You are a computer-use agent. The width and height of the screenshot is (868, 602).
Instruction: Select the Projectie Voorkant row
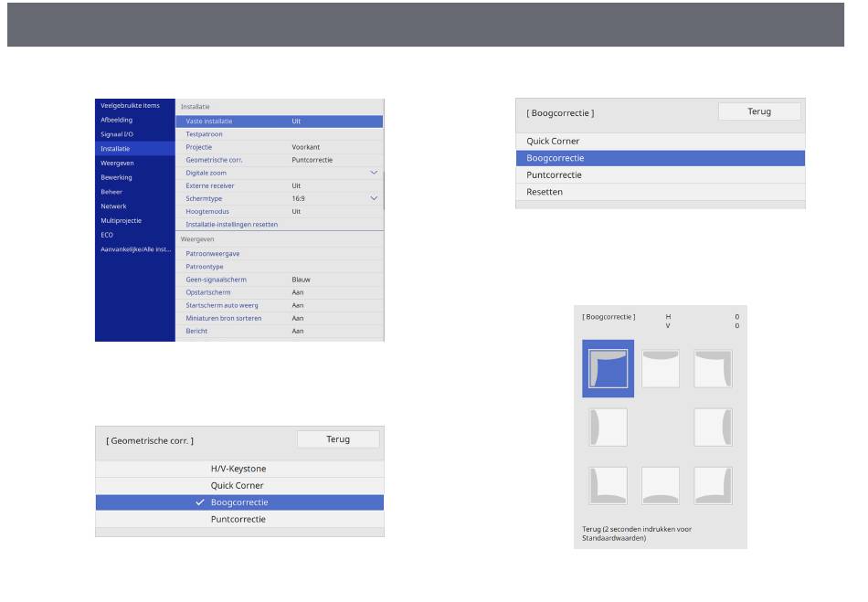pos(280,147)
